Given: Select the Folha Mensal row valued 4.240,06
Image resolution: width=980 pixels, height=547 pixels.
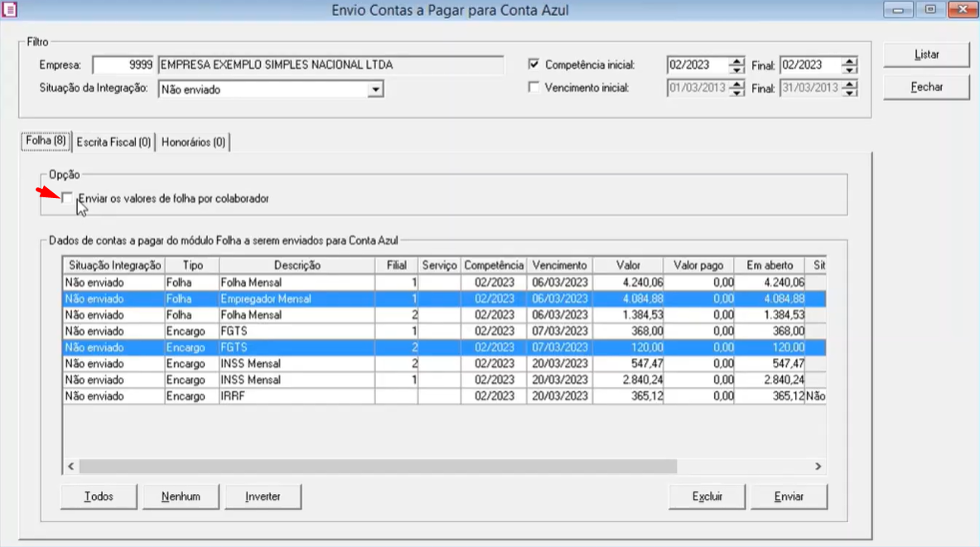Looking at the screenshot, I should pos(444,283).
